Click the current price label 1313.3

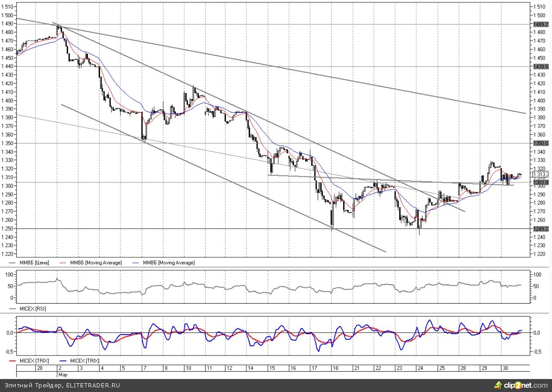540,174
